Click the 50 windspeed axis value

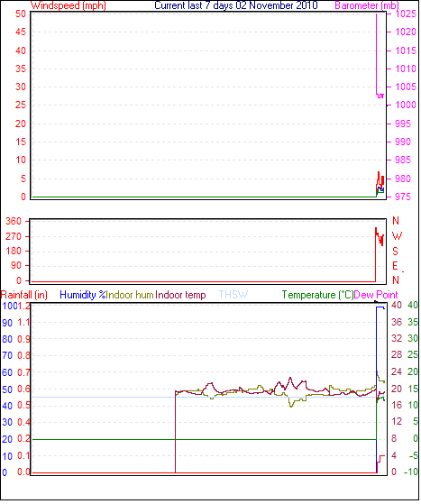click(21, 14)
